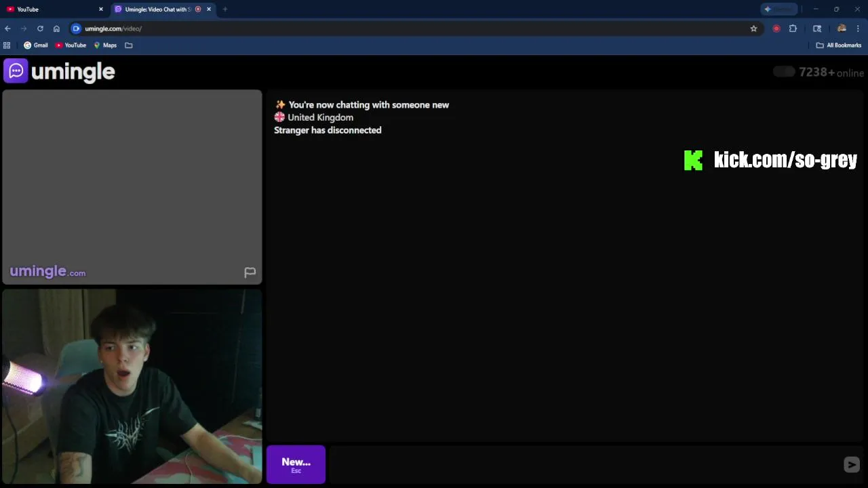Viewport: 868px width, 488px height.
Task: Click the "United Kingdom" country line
Action: tap(313, 117)
